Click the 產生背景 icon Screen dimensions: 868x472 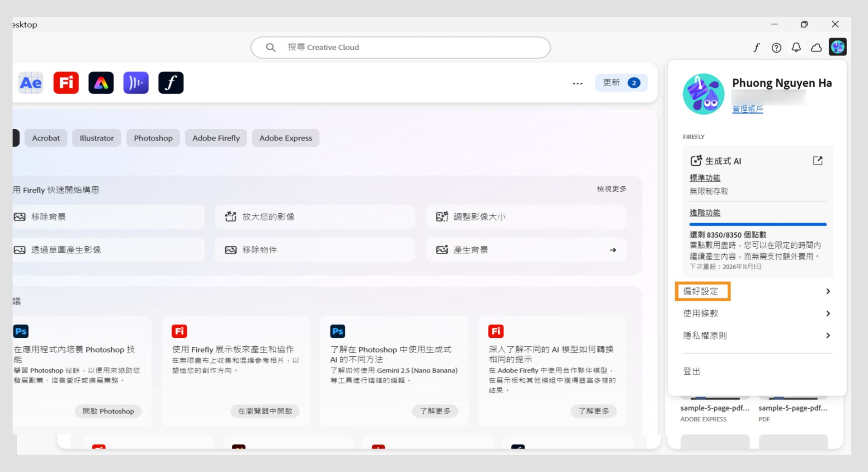tap(442, 250)
